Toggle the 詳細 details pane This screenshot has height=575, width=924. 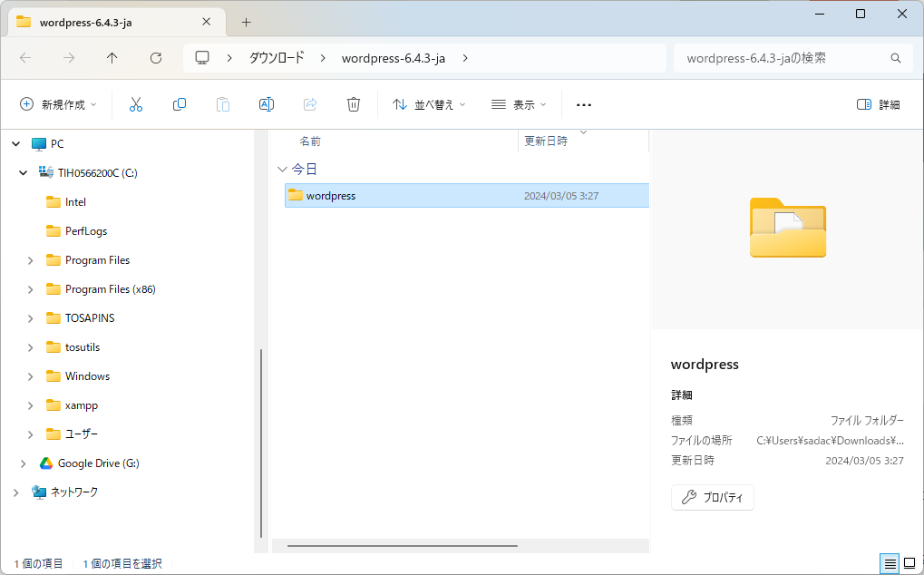(878, 104)
